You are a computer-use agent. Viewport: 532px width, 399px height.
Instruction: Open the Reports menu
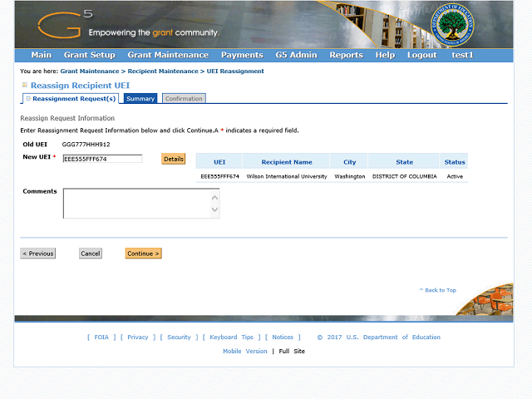coord(346,56)
